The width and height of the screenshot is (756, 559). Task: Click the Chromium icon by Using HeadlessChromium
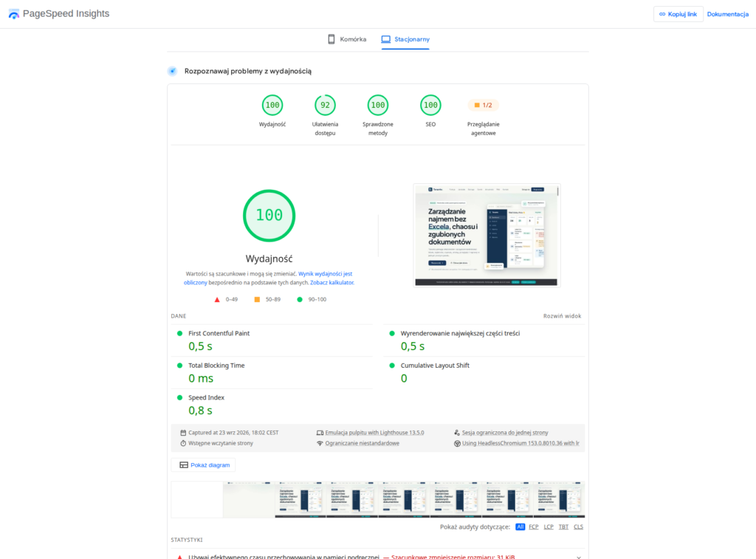[457, 443]
